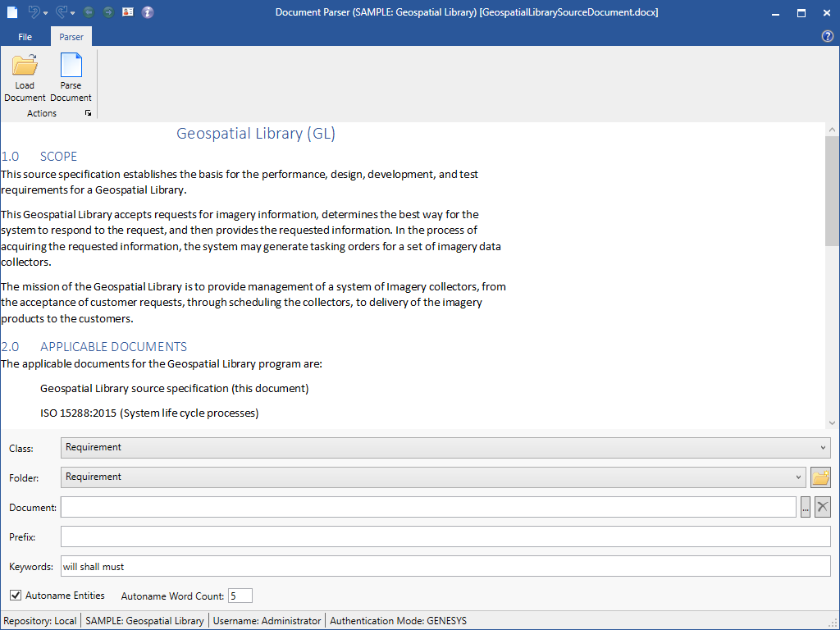Click the green forward navigation arrow

108,12
